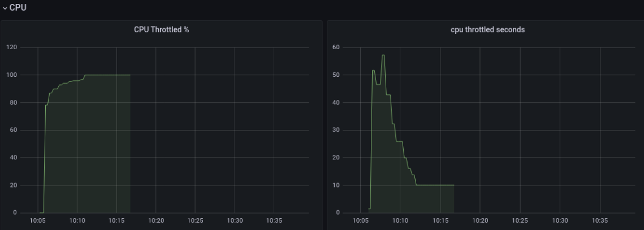This screenshot has height=230, width=644.
Task: Click the 10:10 time label in cpu throttled seconds
Action: click(400, 220)
